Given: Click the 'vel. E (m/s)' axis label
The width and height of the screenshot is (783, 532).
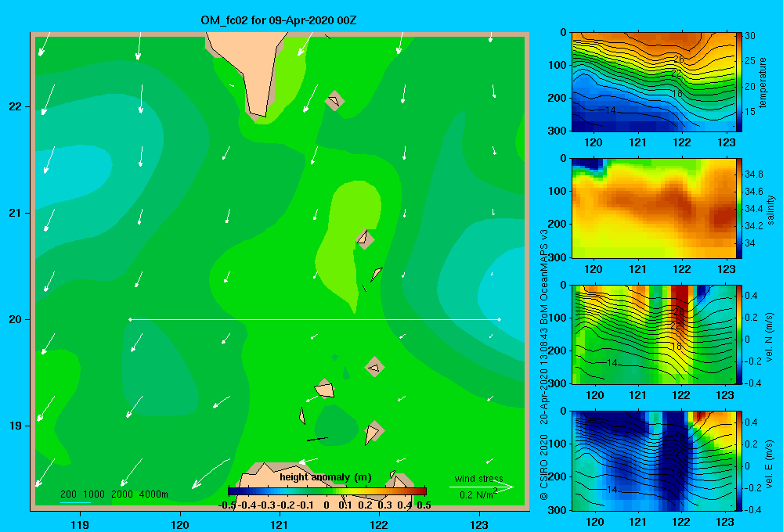Looking at the screenshot, I should (x=769, y=464).
